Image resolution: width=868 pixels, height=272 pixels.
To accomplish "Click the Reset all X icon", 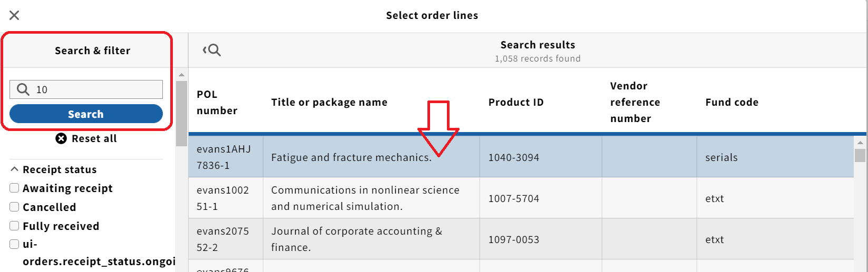I will pyautogui.click(x=61, y=138).
